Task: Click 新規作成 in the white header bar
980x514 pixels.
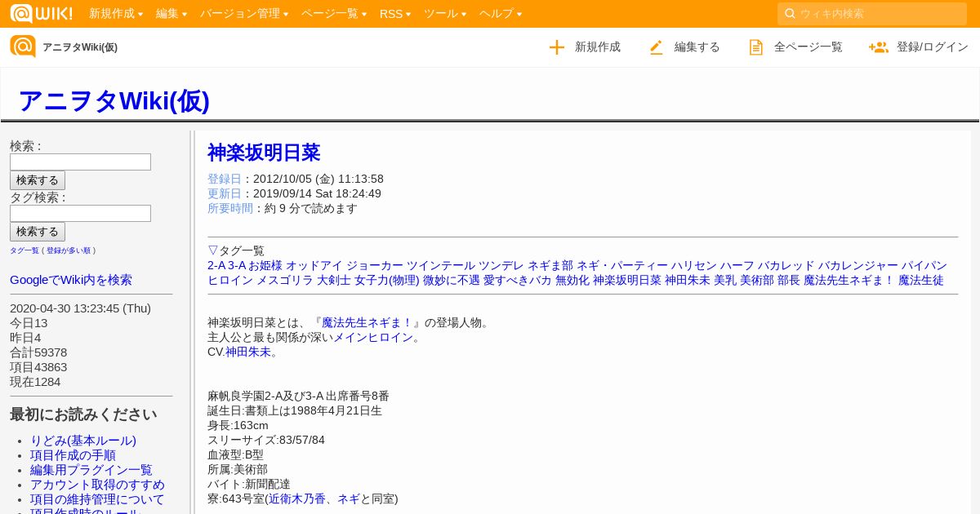Action: (598, 47)
